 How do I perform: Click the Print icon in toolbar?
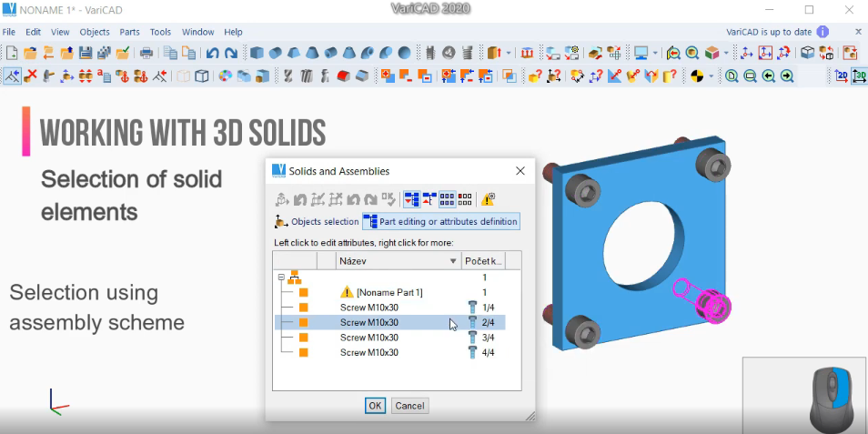tap(146, 53)
